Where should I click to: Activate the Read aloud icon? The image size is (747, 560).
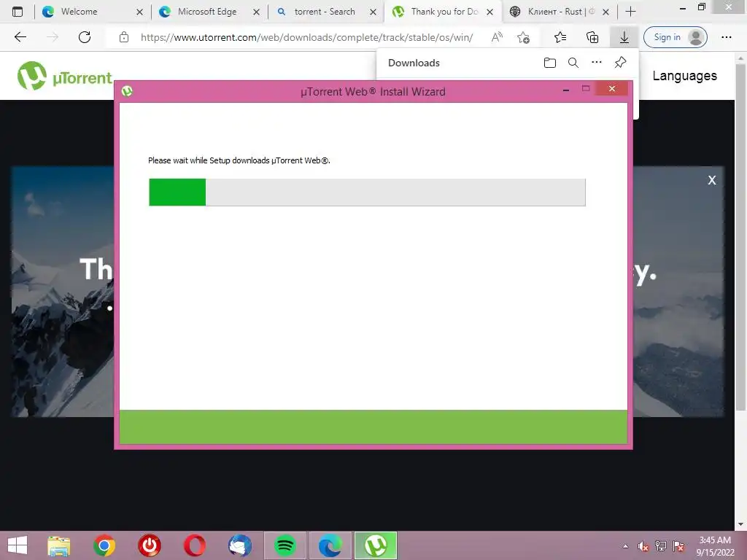pos(497,37)
